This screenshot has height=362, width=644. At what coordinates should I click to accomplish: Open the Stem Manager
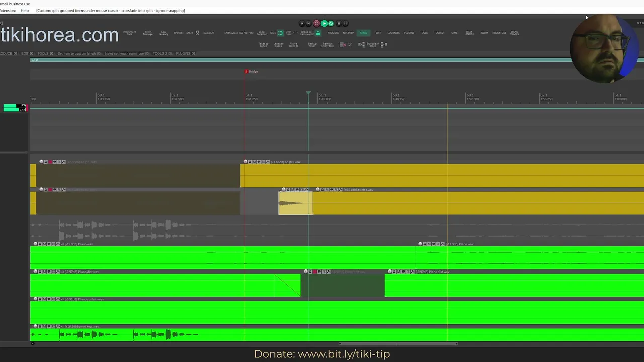(148, 33)
